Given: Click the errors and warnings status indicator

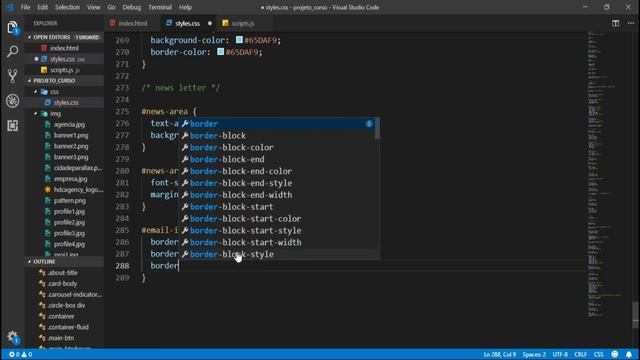Looking at the screenshot, I should pyautogui.click(x=20, y=354).
